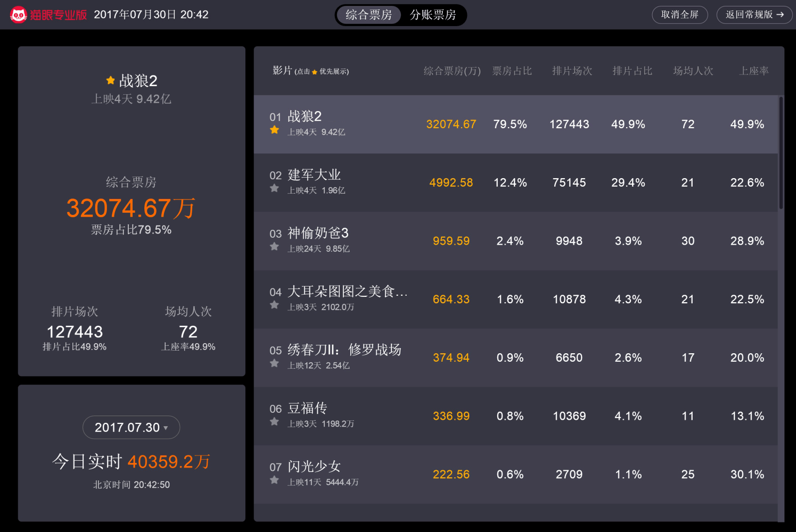796x532 pixels.
Task: Click 上映24天 9.85亿 subtitle
Action: [318, 249]
